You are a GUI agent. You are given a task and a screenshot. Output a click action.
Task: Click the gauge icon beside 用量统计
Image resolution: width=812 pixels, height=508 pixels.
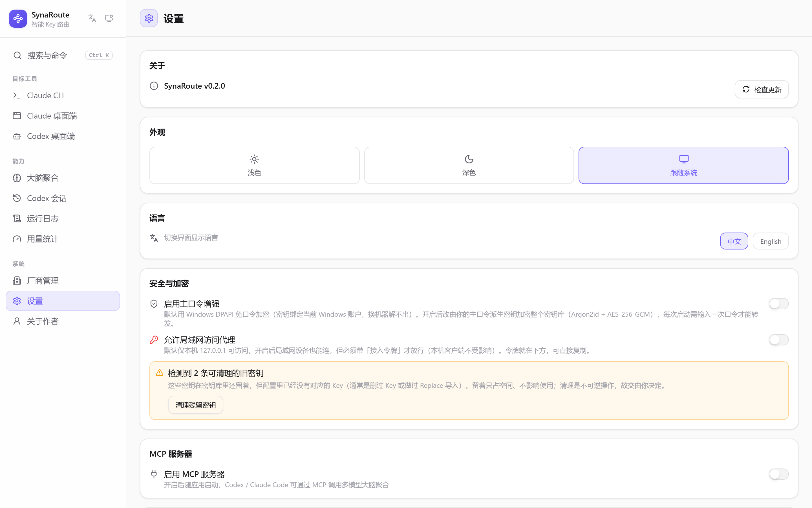[x=17, y=239]
